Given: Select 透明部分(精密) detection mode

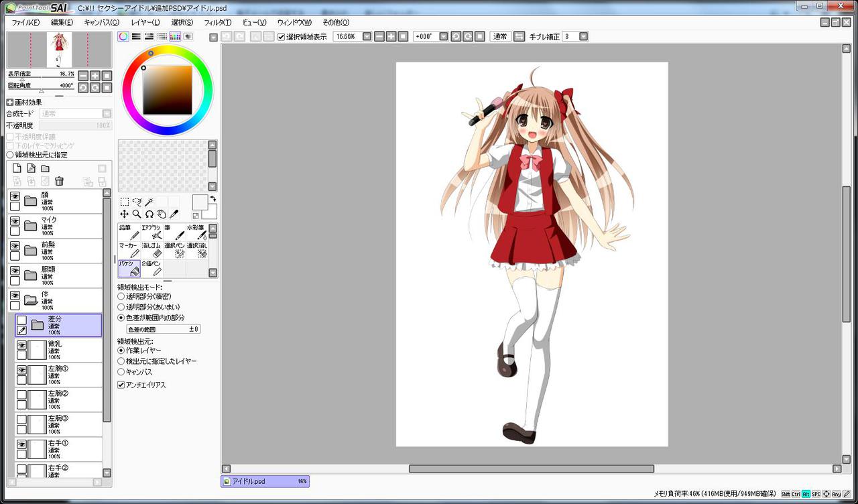Looking at the screenshot, I should click(x=121, y=296).
